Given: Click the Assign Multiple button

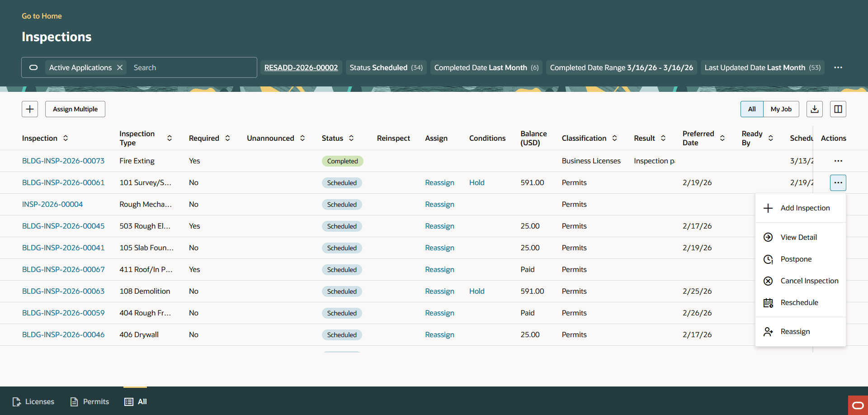Looking at the screenshot, I should (75, 109).
